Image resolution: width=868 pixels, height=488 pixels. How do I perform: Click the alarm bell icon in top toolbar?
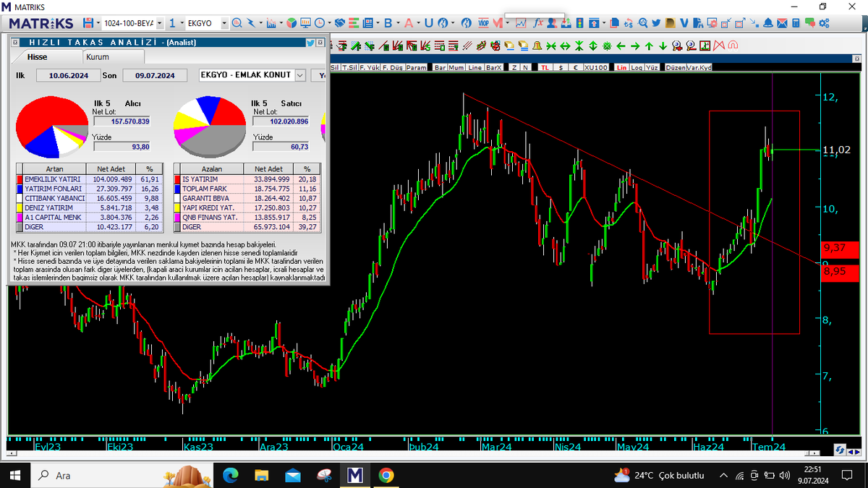click(767, 23)
